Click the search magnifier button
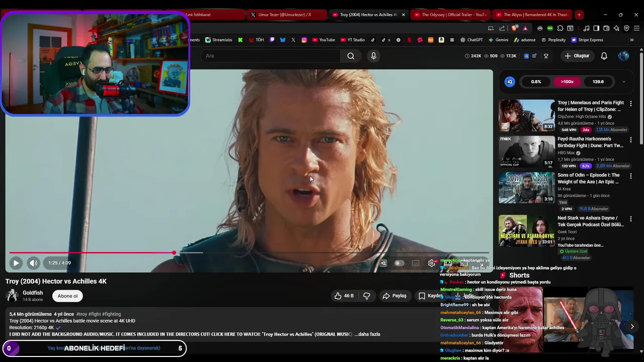Viewport: 644px width, 362px height. pyautogui.click(x=351, y=56)
